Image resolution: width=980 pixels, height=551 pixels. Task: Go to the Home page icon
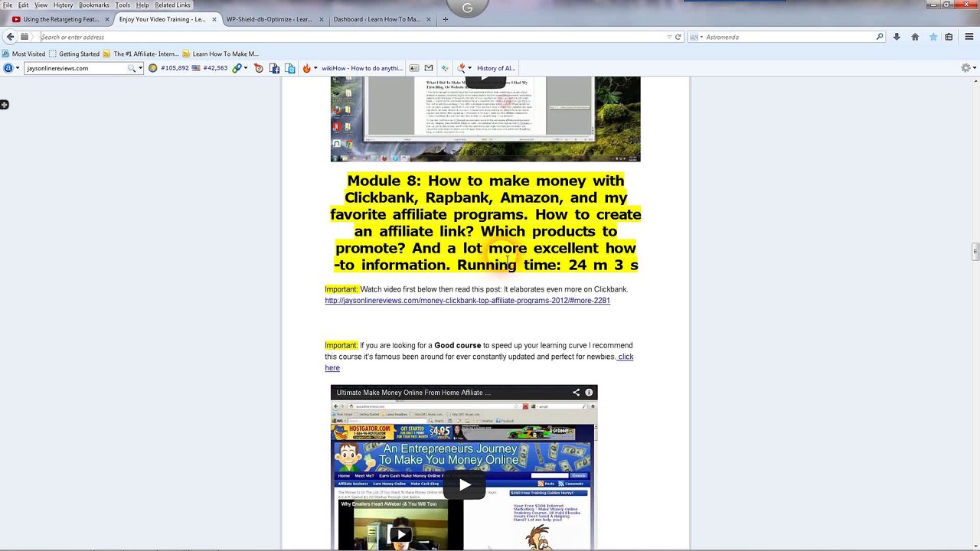click(x=915, y=37)
